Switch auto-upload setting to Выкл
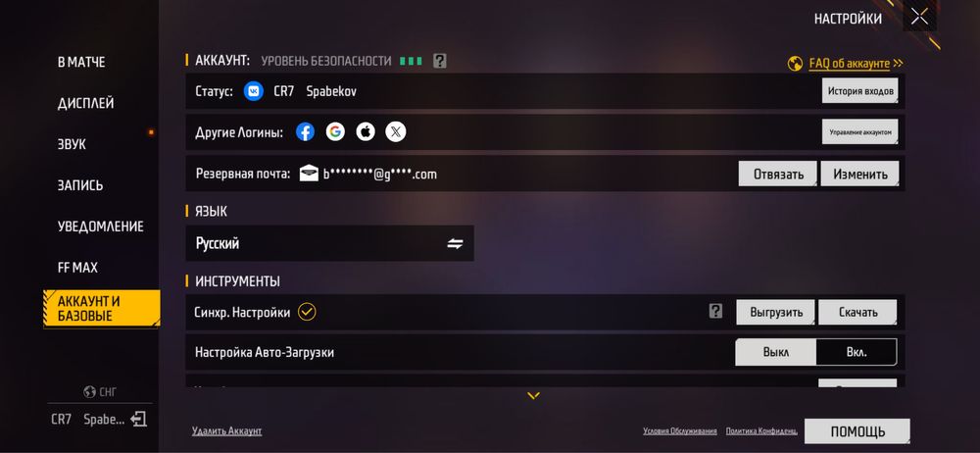The height and width of the screenshot is (453, 980). click(775, 352)
